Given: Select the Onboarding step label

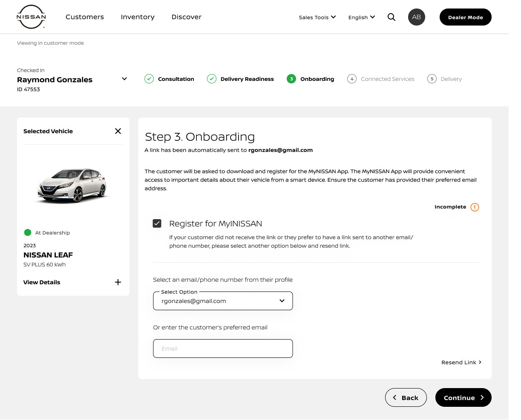Looking at the screenshot, I should pyautogui.click(x=317, y=79).
